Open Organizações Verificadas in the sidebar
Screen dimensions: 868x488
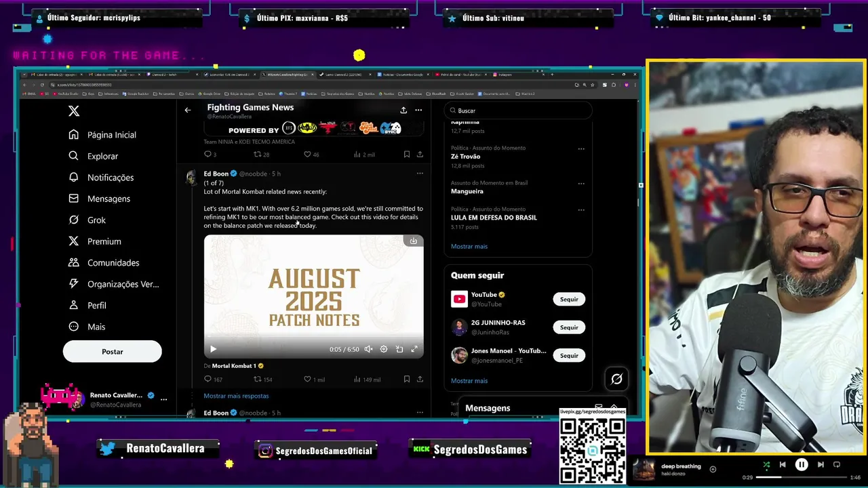tap(114, 284)
